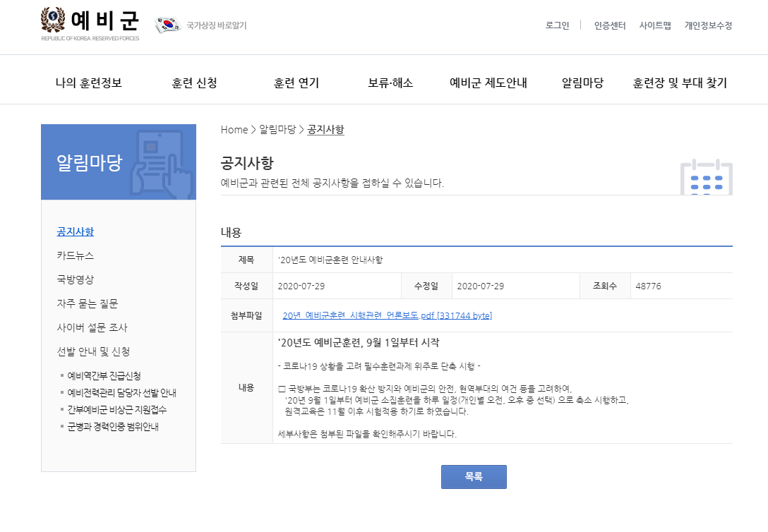Open the 예비군 제도안내 menu
The image size is (768, 532).
pyautogui.click(x=488, y=83)
